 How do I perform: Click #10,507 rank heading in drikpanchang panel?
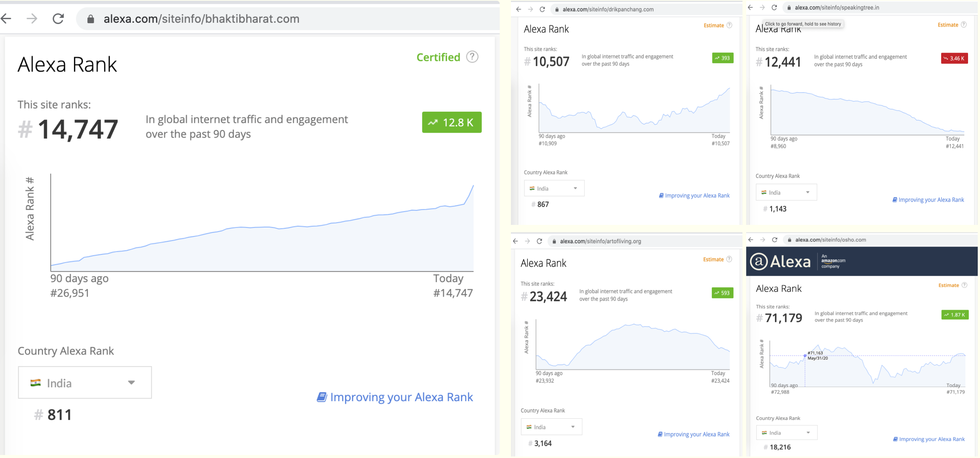click(x=547, y=61)
